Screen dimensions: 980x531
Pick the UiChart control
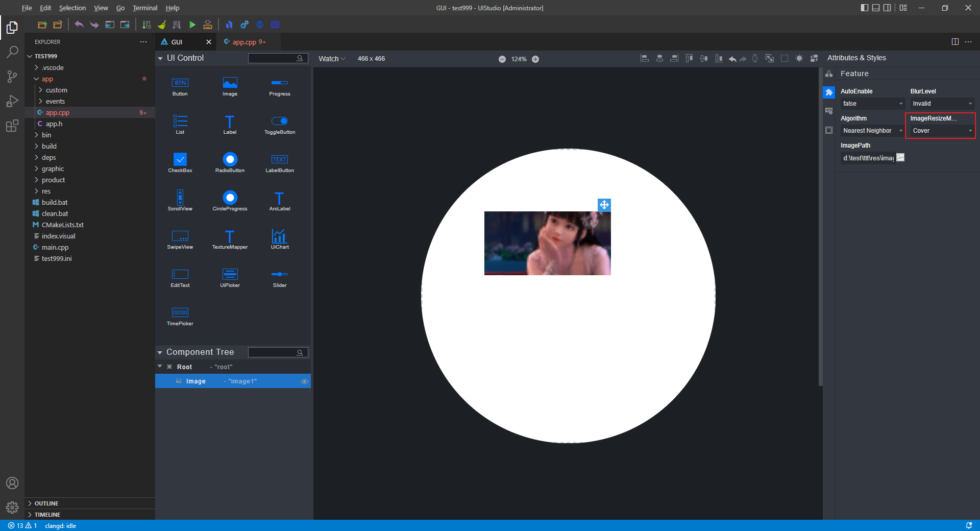[x=279, y=239]
